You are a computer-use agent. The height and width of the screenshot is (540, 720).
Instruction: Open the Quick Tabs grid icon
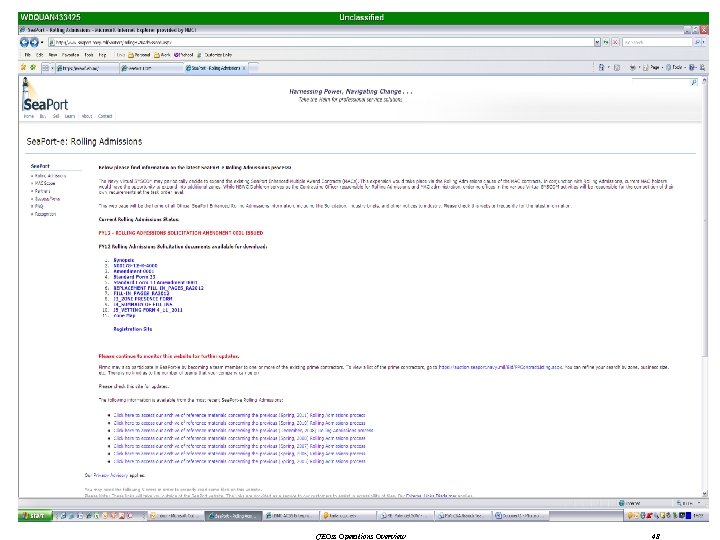click(x=45, y=68)
